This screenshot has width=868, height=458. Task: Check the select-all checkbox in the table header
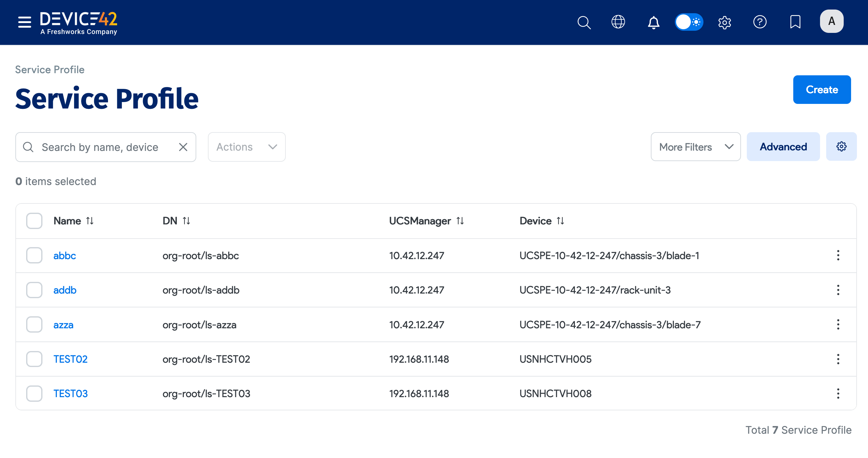(34, 221)
